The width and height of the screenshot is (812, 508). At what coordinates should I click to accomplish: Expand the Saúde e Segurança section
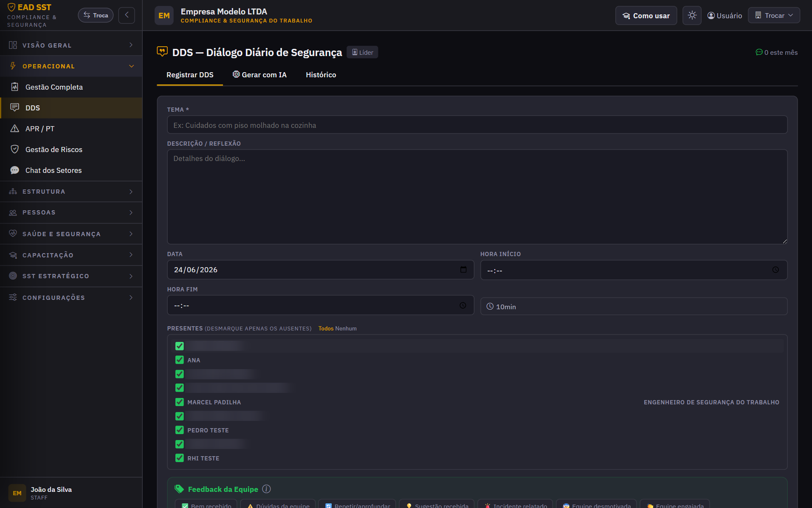71,234
